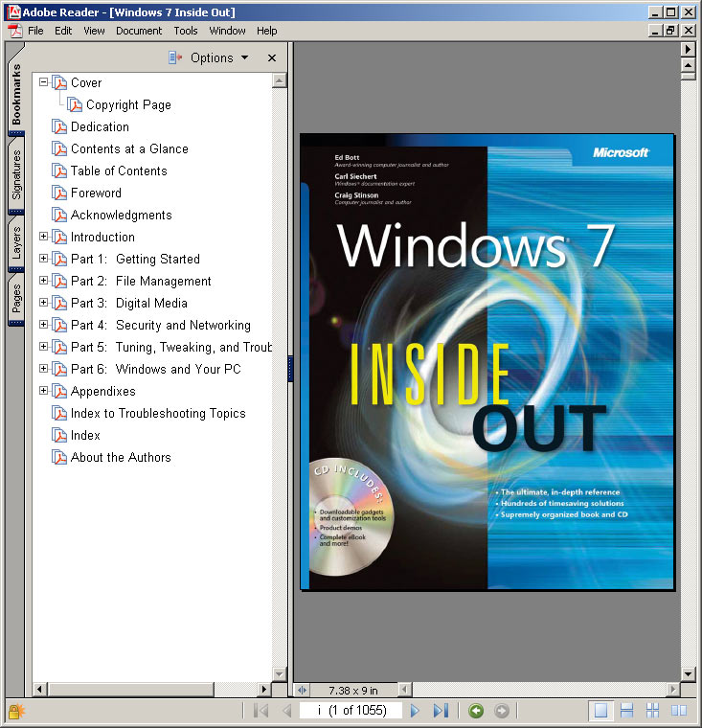Open the View menu
The width and height of the screenshot is (702, 728).
pos(94,31)
